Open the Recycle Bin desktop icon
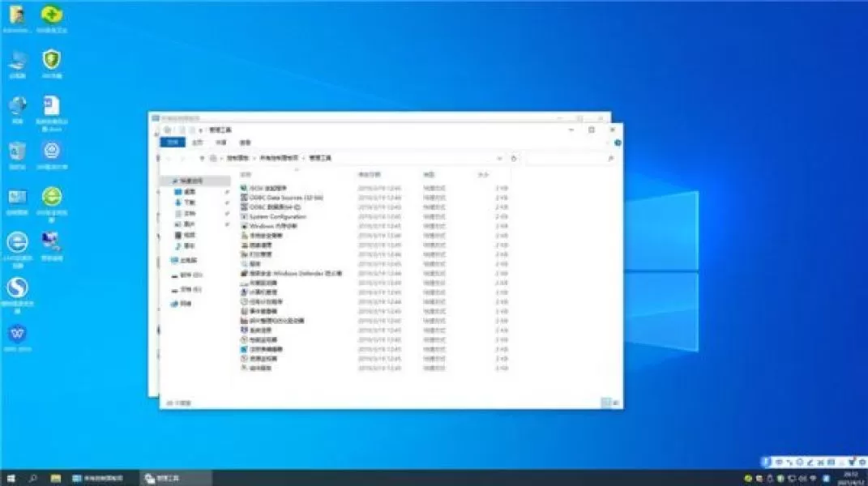The image size is (868, 486). (17, 155)
